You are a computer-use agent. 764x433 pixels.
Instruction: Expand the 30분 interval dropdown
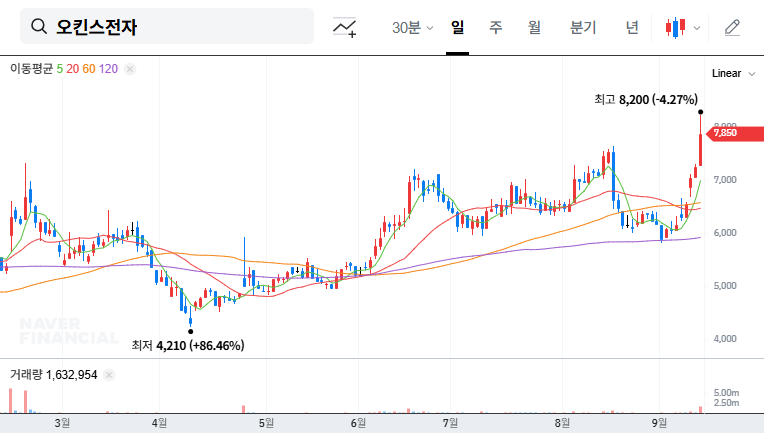click(412, 27)
